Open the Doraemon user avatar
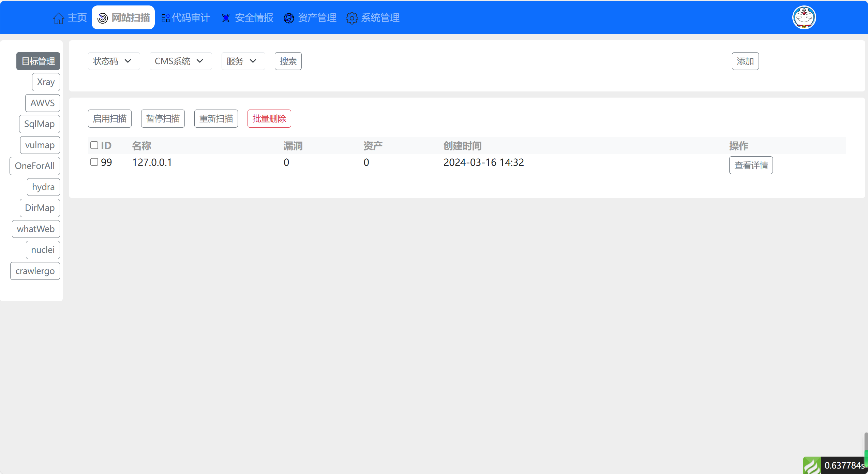The width and height of the screenshot is (868, 474). tap(804, 17)
